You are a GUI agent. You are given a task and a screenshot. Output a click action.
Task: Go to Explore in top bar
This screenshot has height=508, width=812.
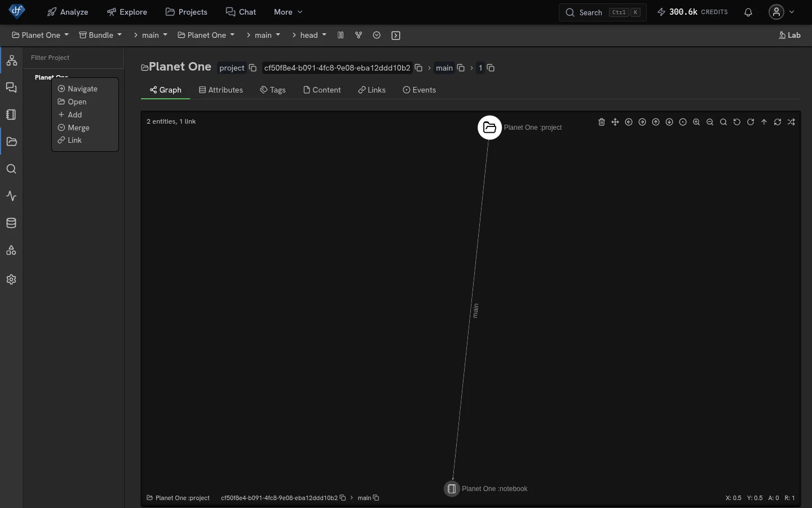(x=127, y=12)
